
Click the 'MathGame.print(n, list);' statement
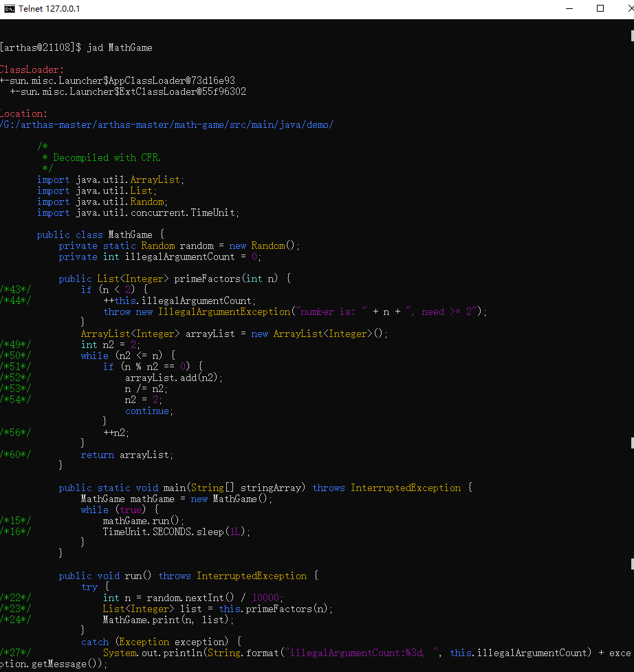[168, 620]
